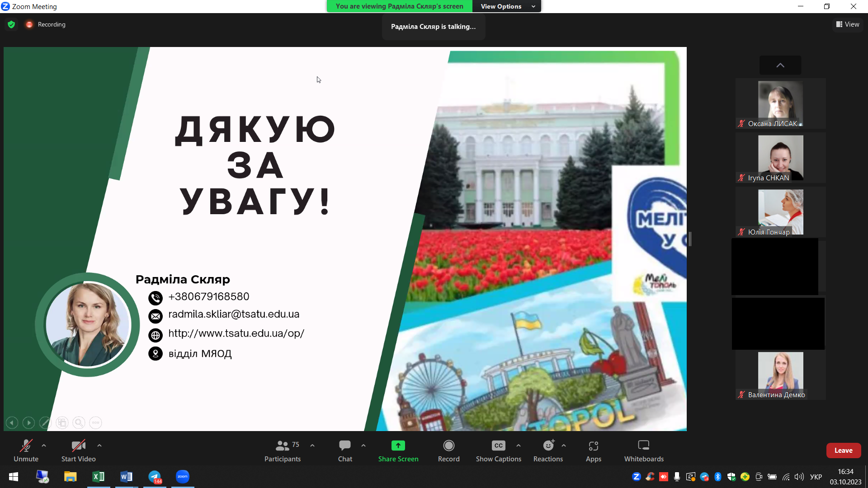Click the red Leave button
This screenshot has width=868, height=488.
tap(843, 450)
